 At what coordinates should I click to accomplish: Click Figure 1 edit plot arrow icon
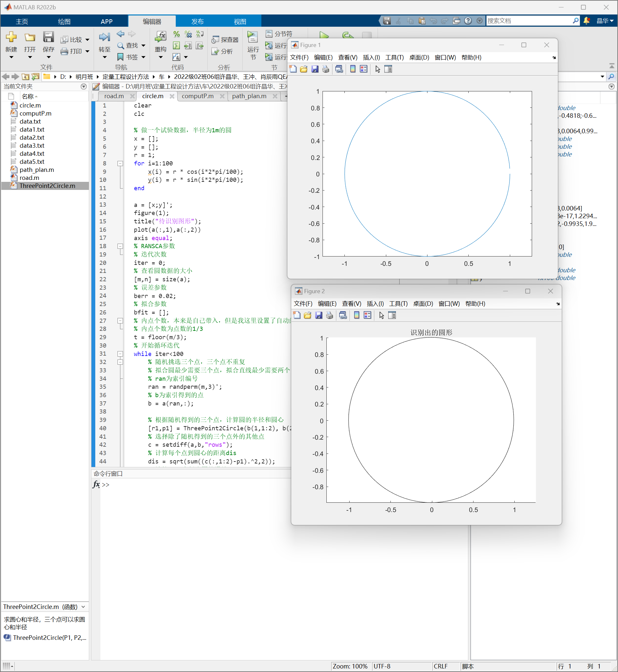click(x=378, y=69)
